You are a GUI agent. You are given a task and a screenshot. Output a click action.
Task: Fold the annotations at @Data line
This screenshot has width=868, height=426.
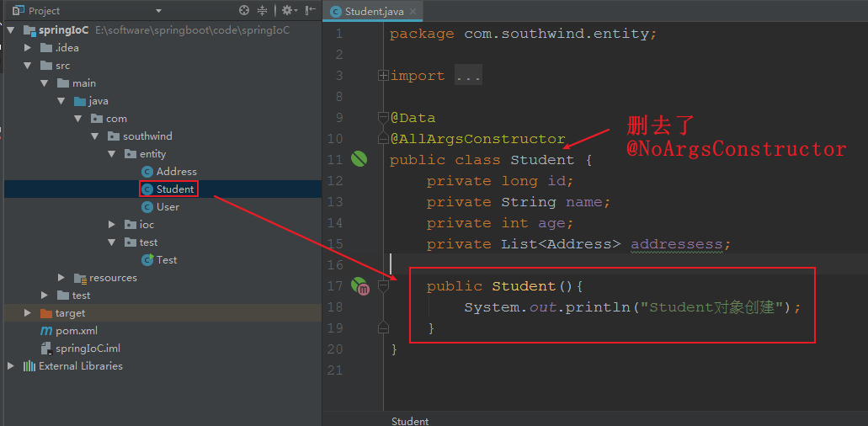[383, 117]
